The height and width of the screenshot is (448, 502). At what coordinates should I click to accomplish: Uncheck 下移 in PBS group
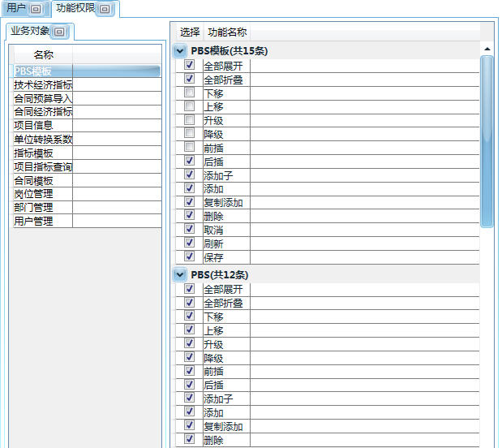click(189, 316)
